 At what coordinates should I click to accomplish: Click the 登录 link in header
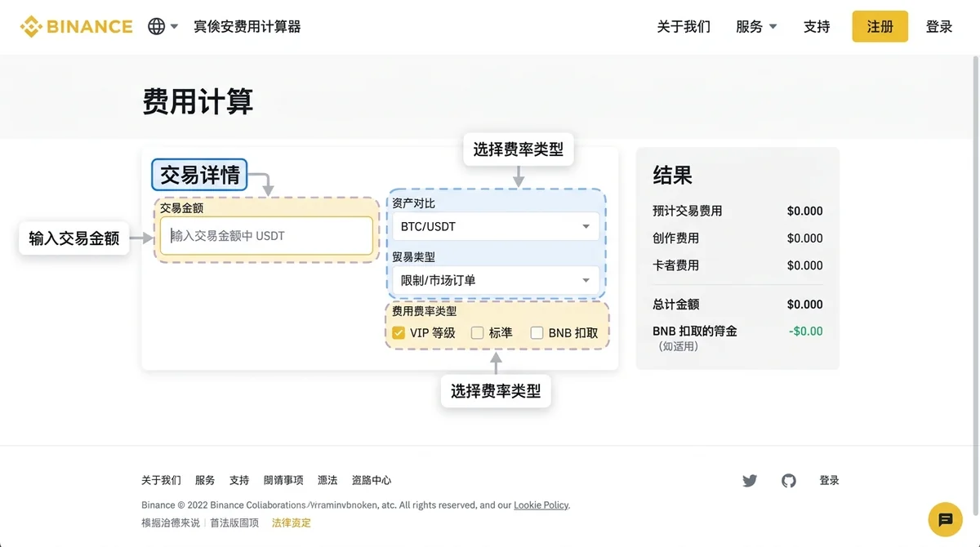[x=939, y=27]
